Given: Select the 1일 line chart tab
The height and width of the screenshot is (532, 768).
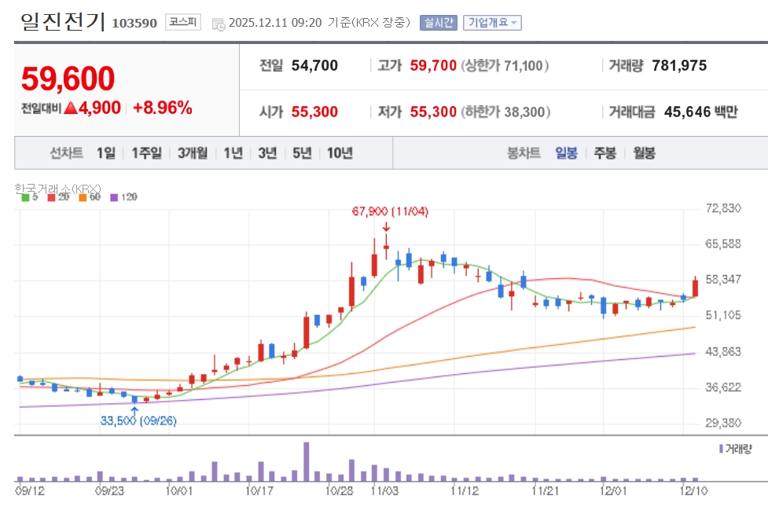Looking at the screenshot, I should pyautogui.click(x=106, y=153).
